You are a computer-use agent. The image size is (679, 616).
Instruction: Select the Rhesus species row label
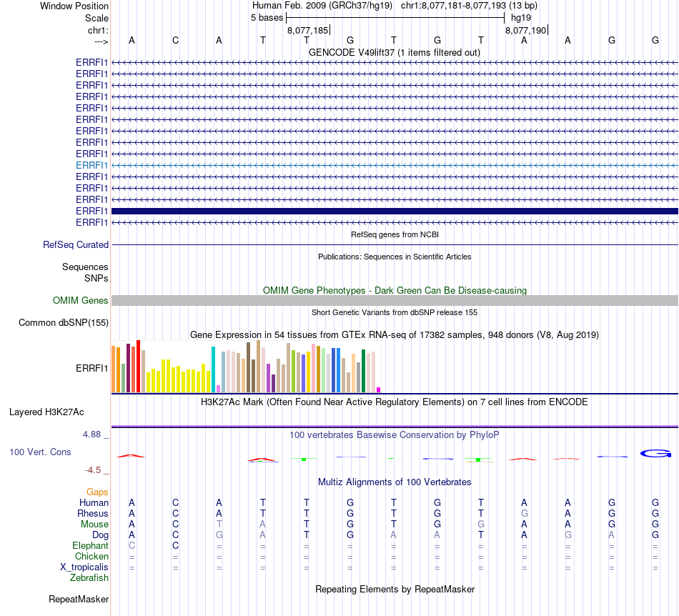click(x=93, y=513)
